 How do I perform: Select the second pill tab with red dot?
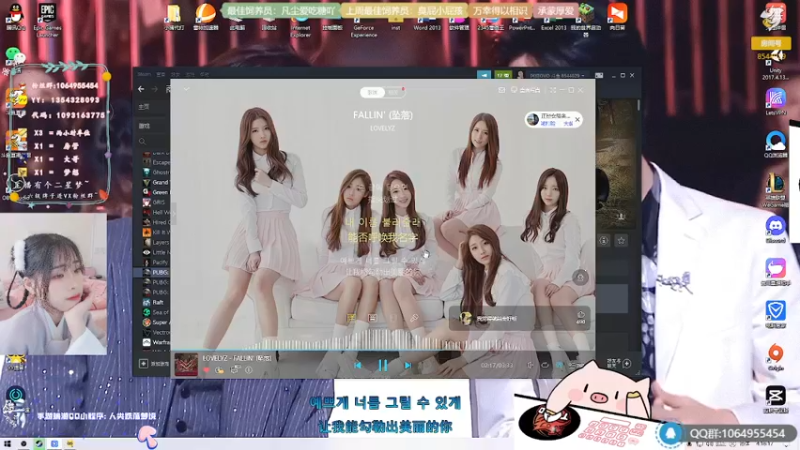click(393, 92)
